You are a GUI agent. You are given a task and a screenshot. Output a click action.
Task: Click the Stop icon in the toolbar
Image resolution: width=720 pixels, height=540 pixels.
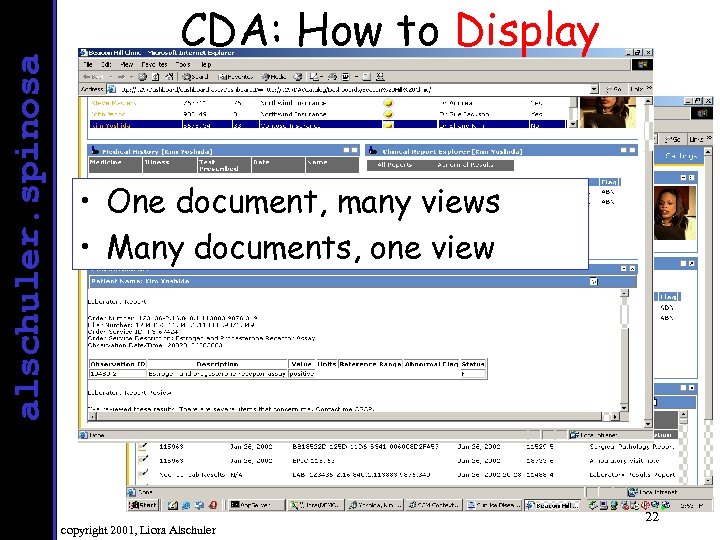[x=143, y=77]
